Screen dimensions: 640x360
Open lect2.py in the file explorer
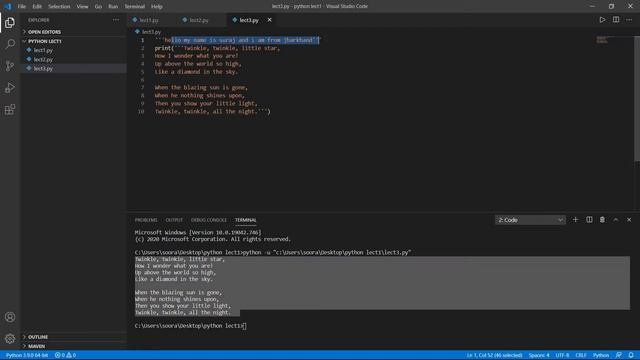tap(43, 60)
